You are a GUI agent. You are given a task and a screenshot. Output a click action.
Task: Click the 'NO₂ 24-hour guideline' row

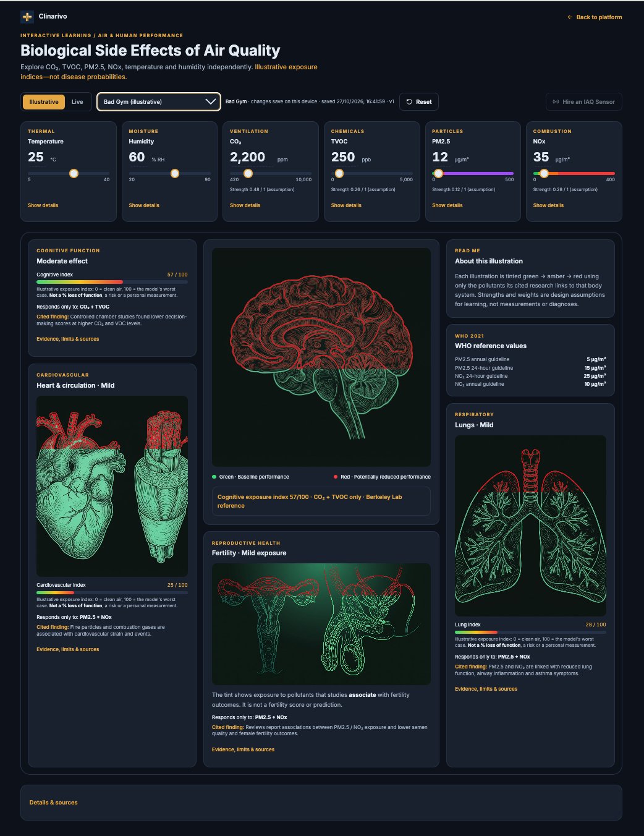click(530, 376)
